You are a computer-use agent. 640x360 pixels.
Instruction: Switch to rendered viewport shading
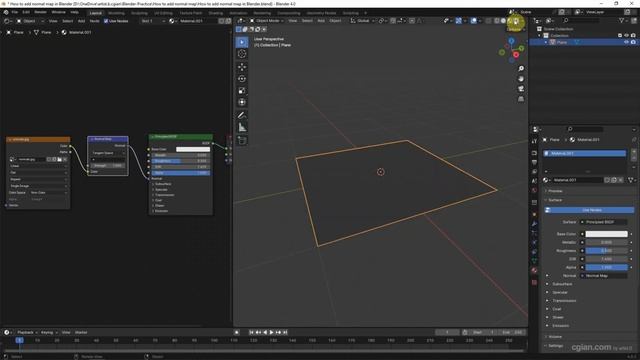coord(516,21)
